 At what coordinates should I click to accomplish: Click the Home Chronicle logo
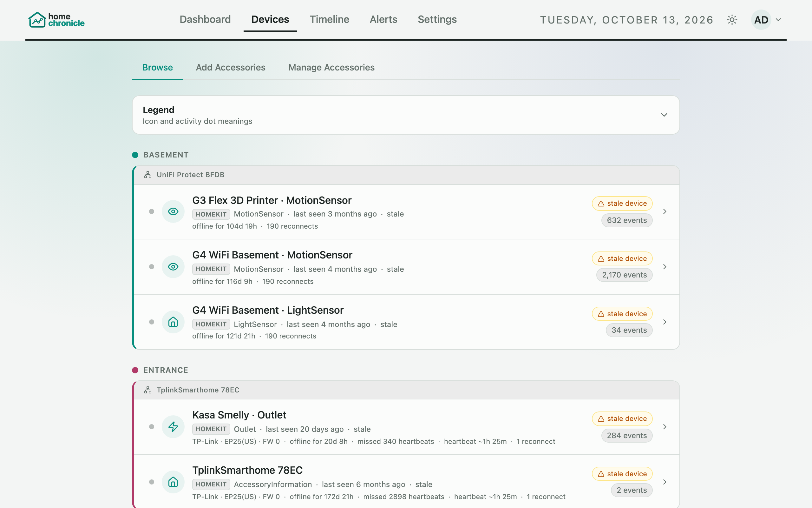56,20
